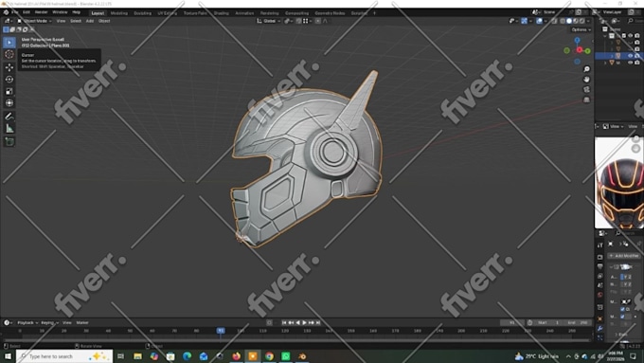644x363 pixels.
Task: Pick the Measure ruler tool
Action: tap(9, 129)
